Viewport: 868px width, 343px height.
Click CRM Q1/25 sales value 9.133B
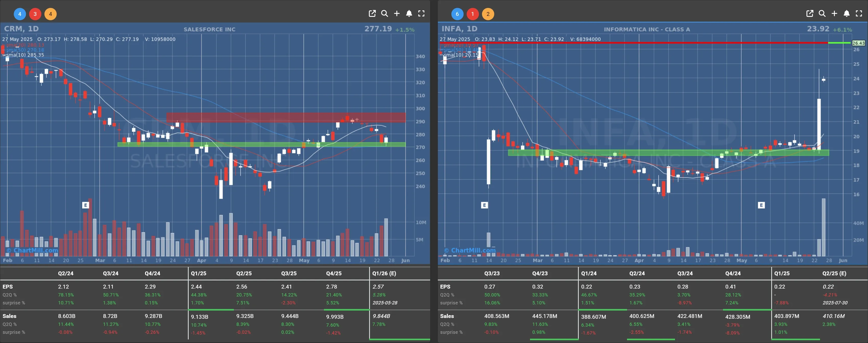coord(199,317)
